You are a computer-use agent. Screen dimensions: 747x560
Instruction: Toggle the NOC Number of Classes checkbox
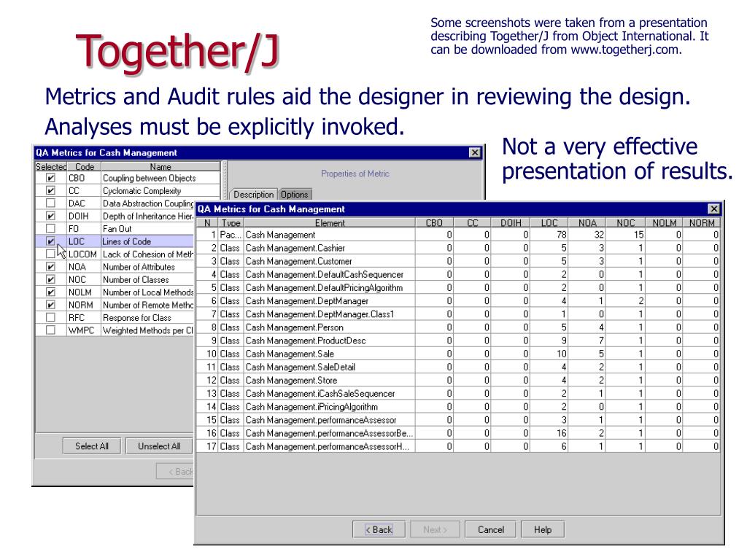point(50,279)
